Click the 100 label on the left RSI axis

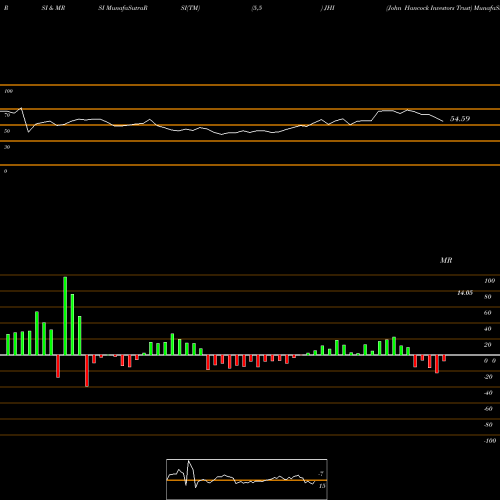[x=8, y=91]
